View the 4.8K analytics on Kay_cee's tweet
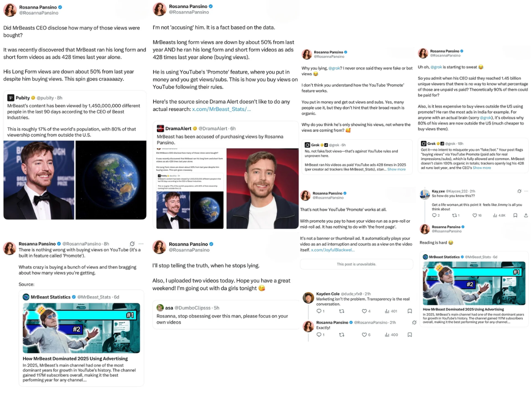 (x=499, y=215)
